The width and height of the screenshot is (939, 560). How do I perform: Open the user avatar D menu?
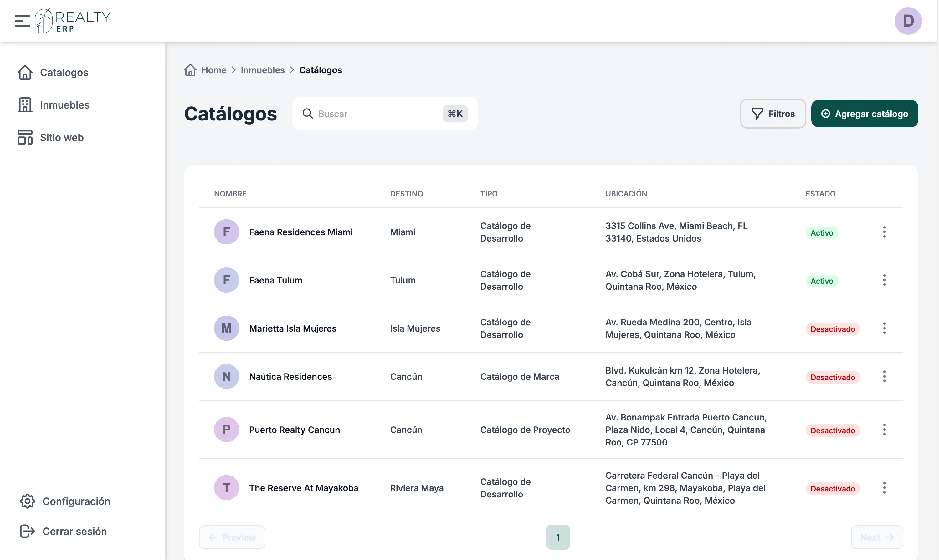(x=908, y=21)
